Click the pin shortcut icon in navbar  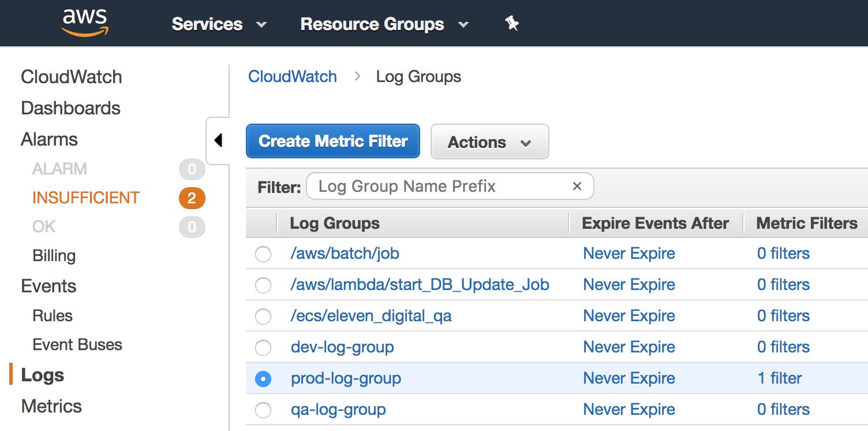click(511, 24)
